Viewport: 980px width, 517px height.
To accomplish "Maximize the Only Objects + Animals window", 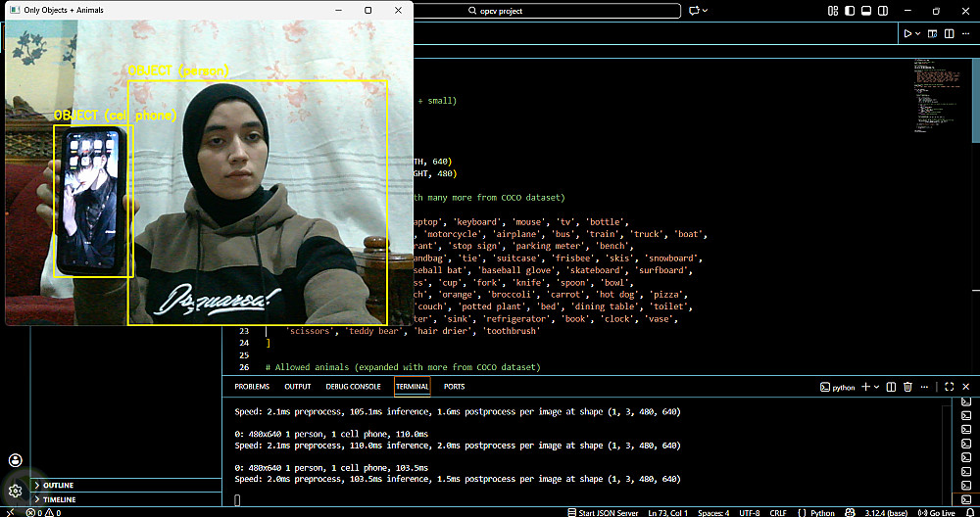I will [368, 11].
